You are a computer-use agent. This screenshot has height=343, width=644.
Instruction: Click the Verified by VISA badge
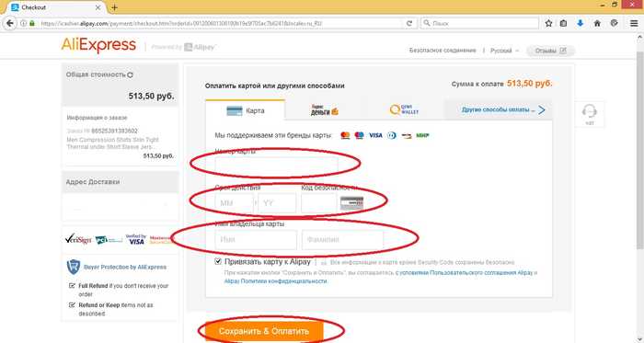pos(136,239)
